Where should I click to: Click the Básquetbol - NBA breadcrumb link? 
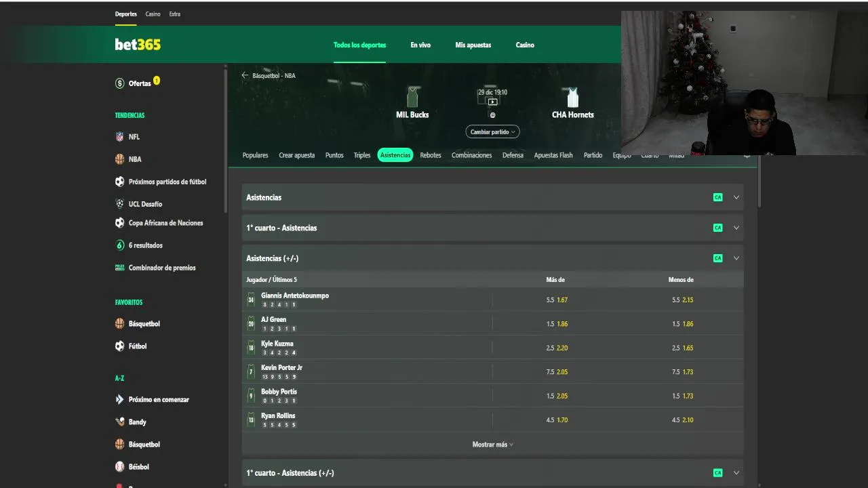pos(274,76)
